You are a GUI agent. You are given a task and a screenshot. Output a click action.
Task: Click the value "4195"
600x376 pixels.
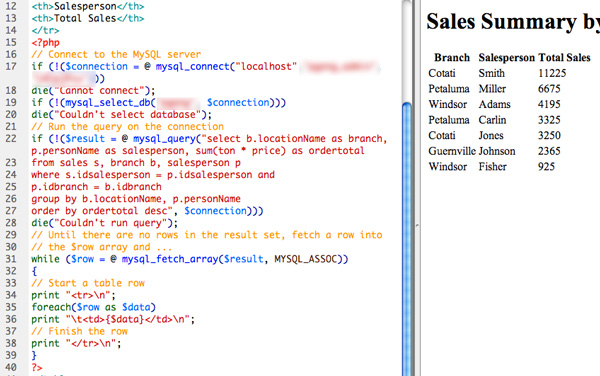549,104
